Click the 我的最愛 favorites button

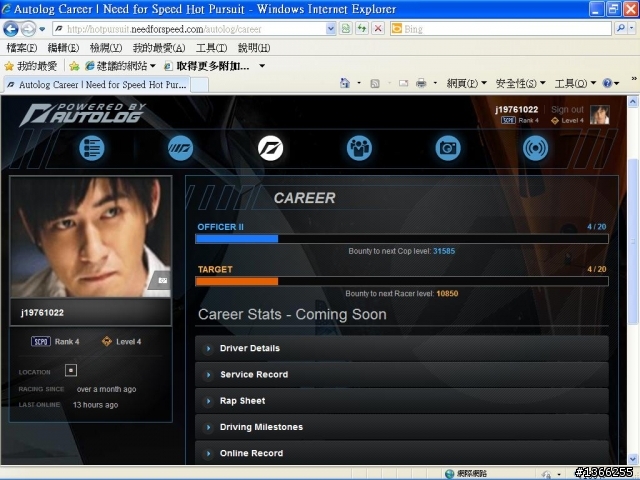click(31, 66)
